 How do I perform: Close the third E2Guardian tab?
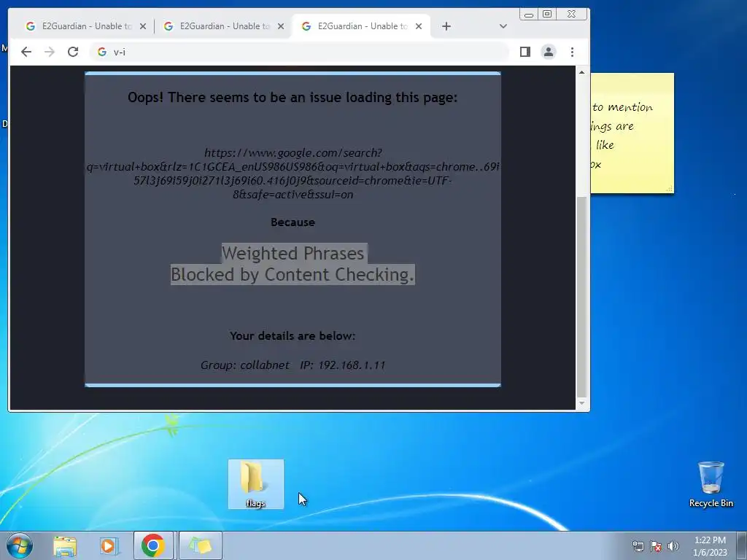pyautogui.click(x=419, y=26)
